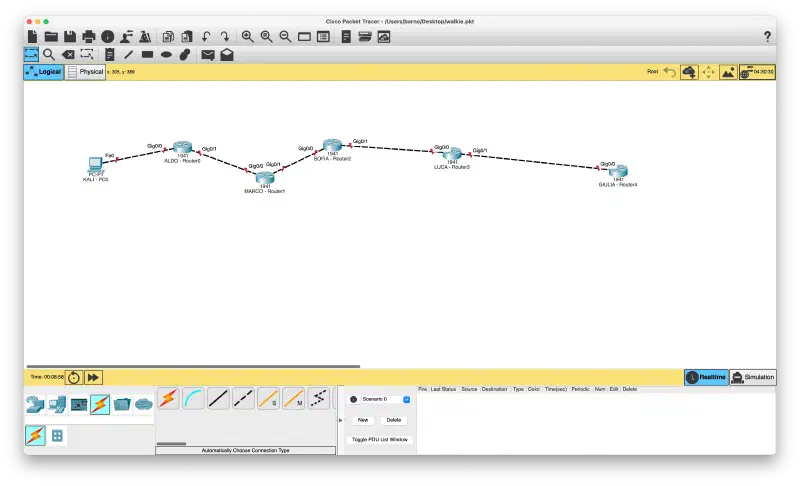Launch the Activity Wizard icon
Image resolution: width=800 pixels, height=486 pixels.
(x=127, y=36)
